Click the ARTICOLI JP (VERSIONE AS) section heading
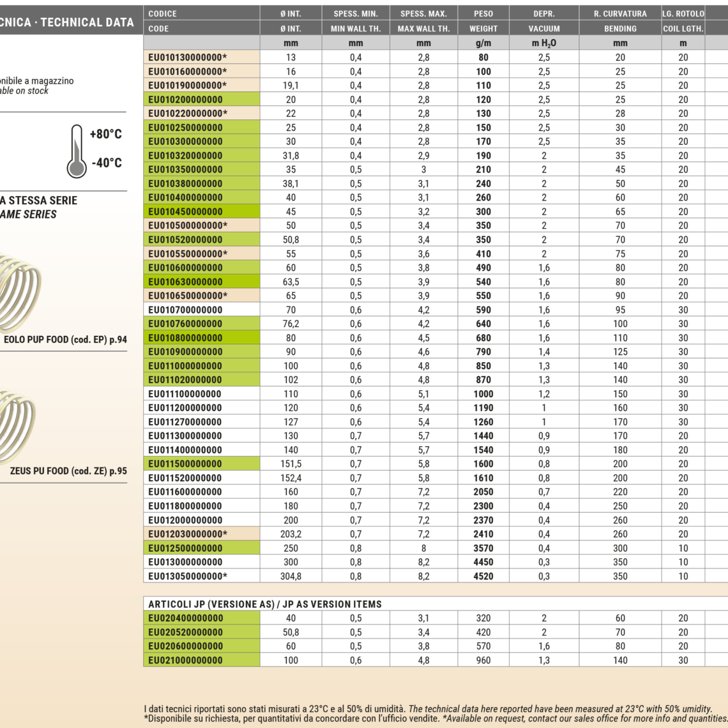728x728 pixels. coord(264,604)
